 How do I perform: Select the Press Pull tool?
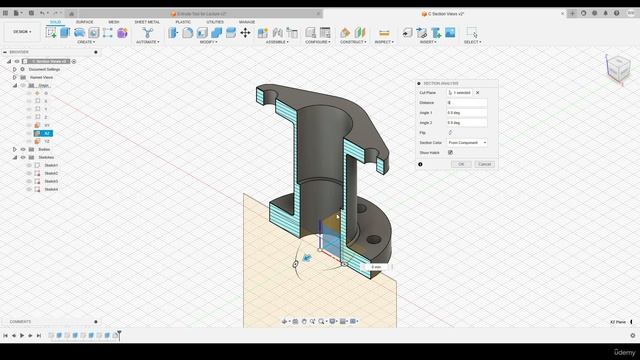pos(173,33)
